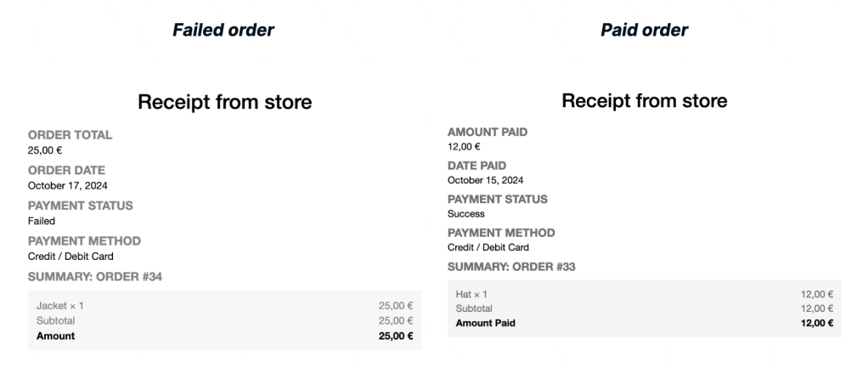Select the "Hat × 1" line item
Viewport: 868px width, 367px height.
(472, 295)
